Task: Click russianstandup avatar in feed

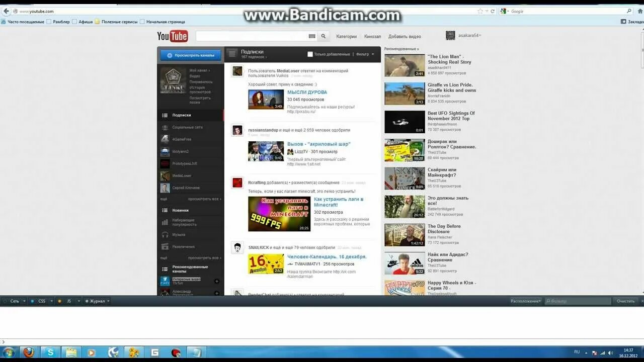Action: tap(237, 130)
